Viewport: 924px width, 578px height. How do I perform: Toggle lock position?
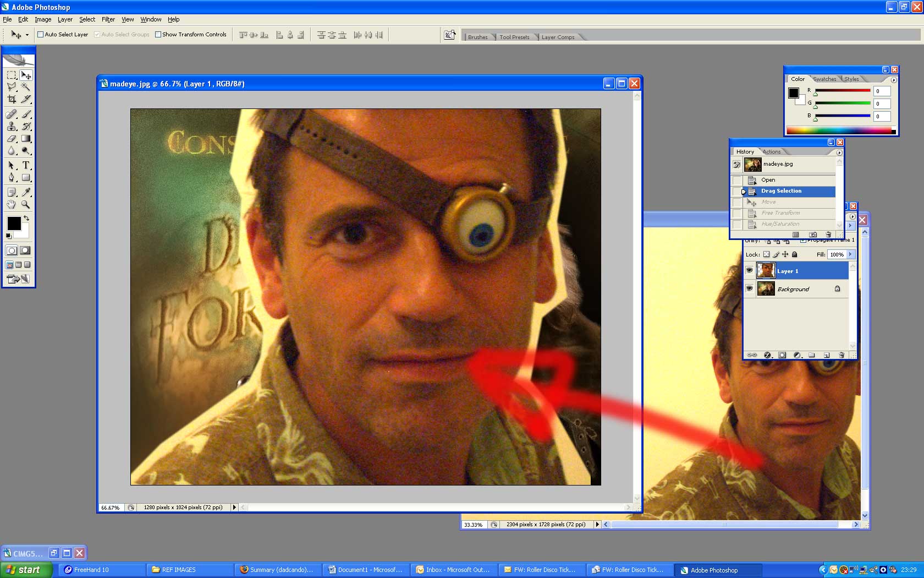(785, 254)
